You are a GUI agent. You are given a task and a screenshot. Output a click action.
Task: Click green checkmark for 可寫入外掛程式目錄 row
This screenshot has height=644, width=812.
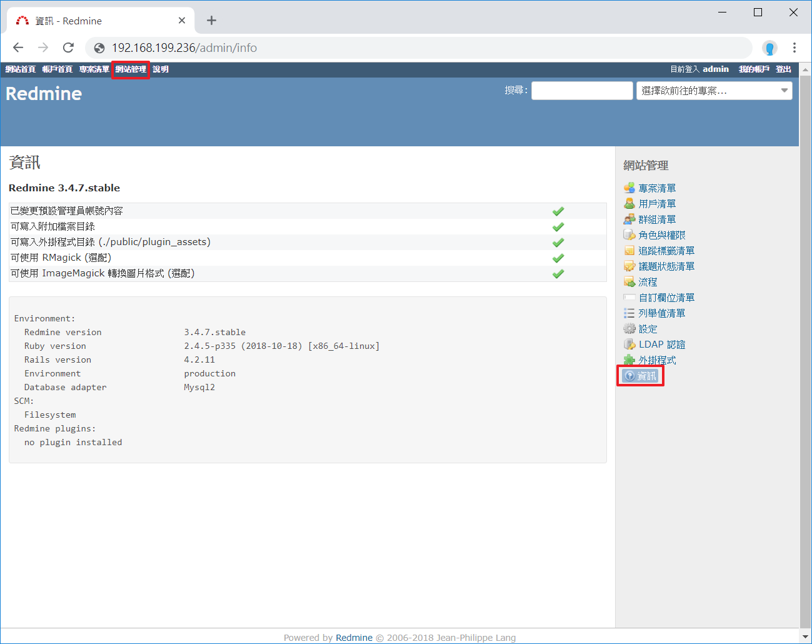click(x=558, y=242)
